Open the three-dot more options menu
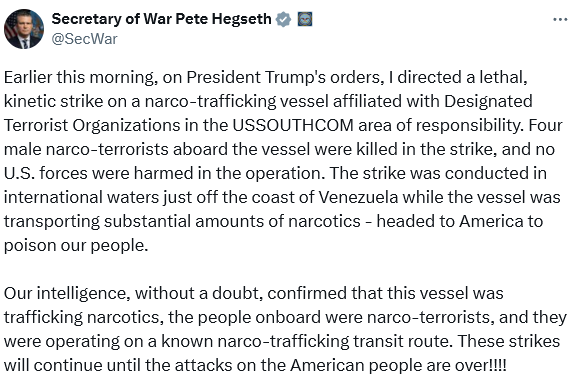The image size is (577, 385). tap(560, 19)
